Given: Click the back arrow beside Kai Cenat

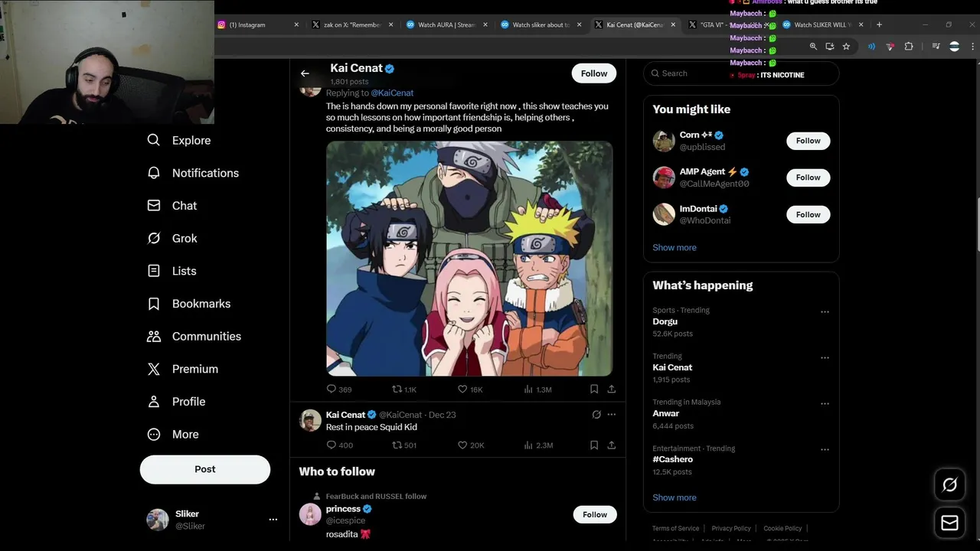Looking at the screenshot, I should pyautogui.click(x=305, y=73).
